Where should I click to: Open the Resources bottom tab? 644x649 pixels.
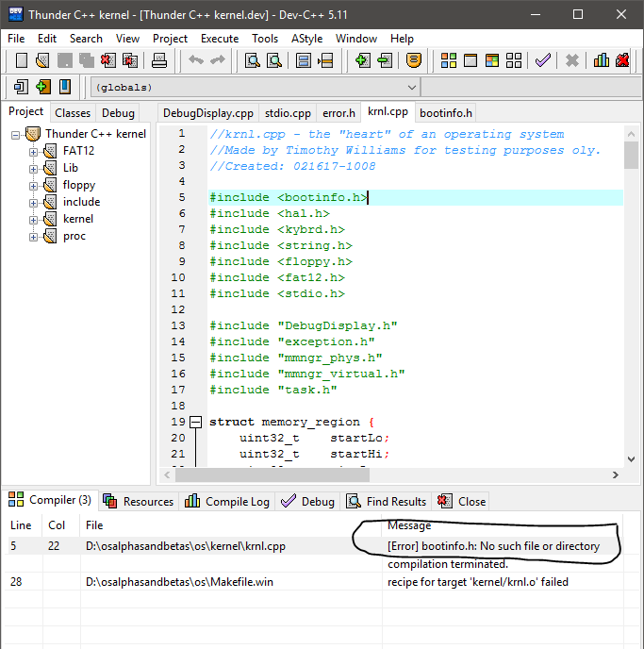(139, 502)
